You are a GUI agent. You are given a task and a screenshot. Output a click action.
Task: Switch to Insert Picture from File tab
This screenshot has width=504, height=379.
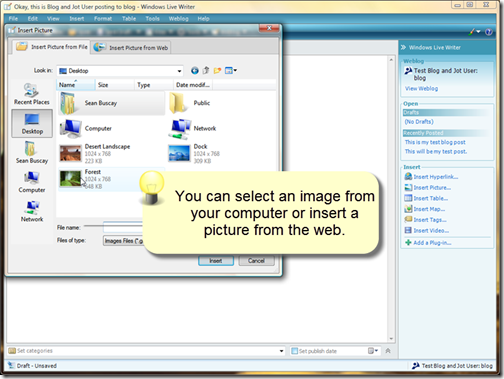tap(52, 47)
